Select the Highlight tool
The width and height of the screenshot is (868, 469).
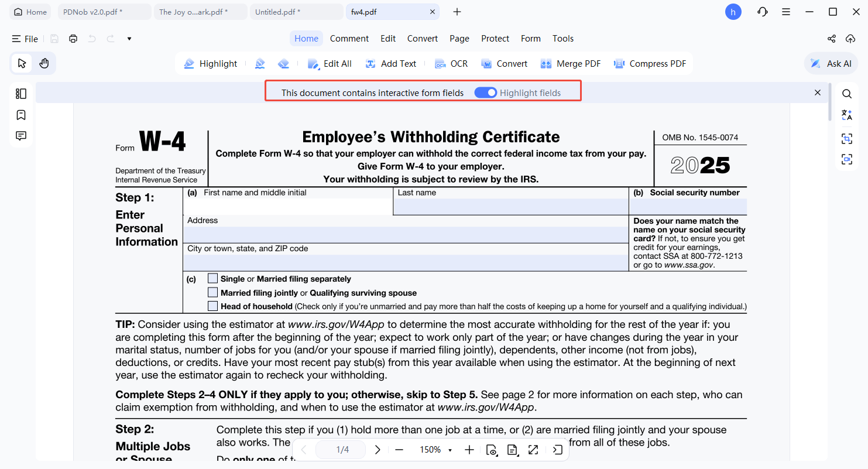211,63
